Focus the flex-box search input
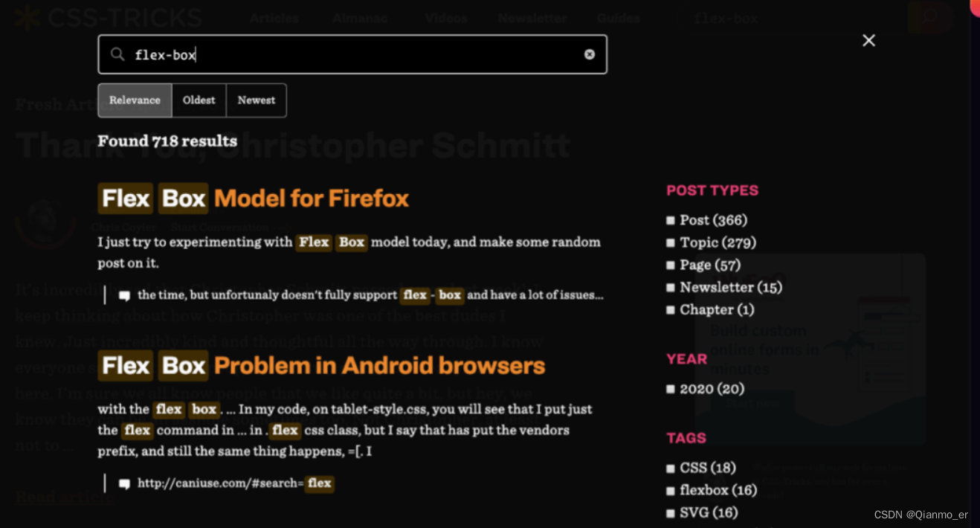 (x=352, y=54)
